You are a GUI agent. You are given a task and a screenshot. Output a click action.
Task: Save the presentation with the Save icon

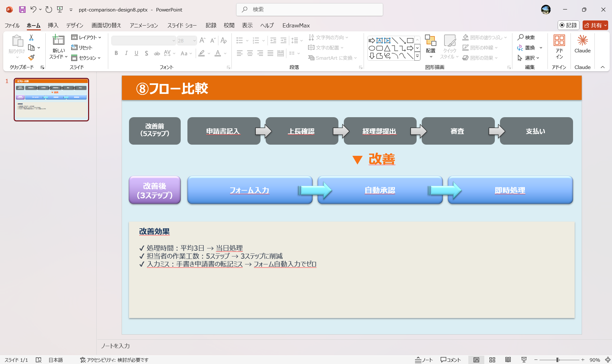click(22, 10)
